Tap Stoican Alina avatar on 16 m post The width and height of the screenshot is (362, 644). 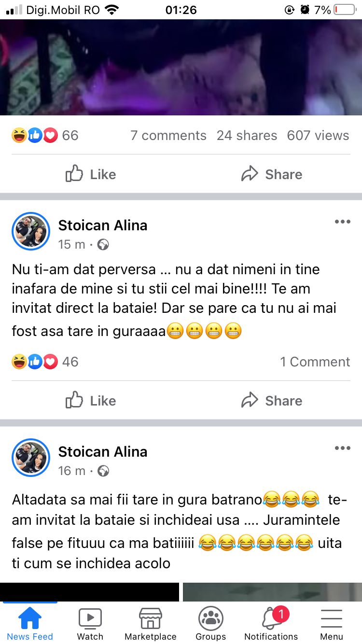(31, 458)
